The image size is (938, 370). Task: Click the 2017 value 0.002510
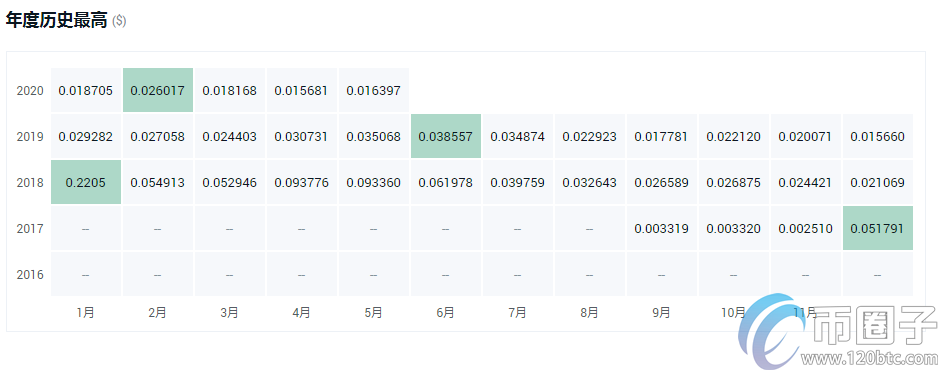(805, 229)
